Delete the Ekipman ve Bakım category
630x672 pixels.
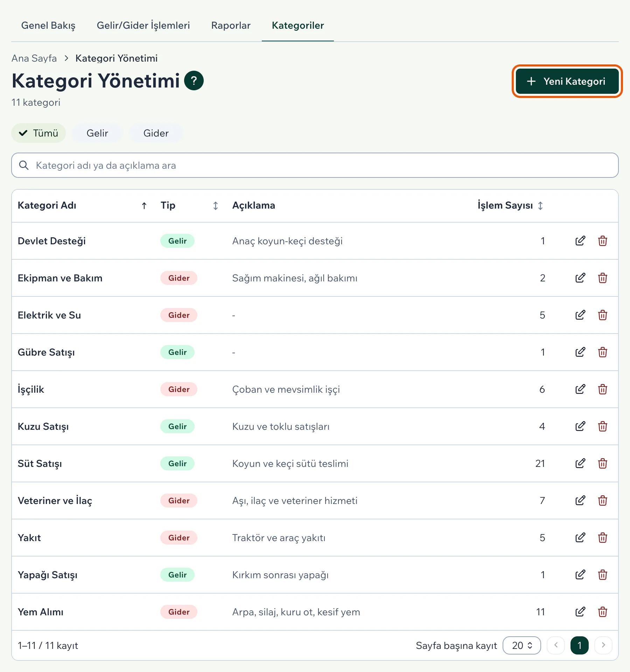[602, 278]
